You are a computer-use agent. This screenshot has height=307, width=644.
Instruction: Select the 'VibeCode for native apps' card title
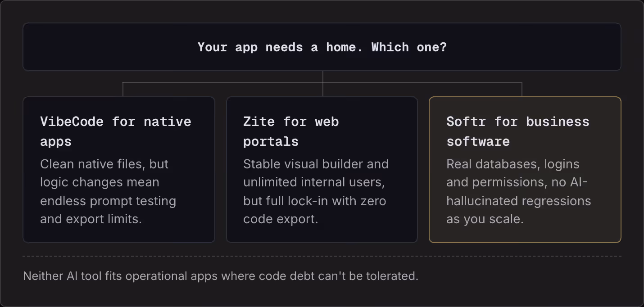pyautogui.click(x=116, y=131)
